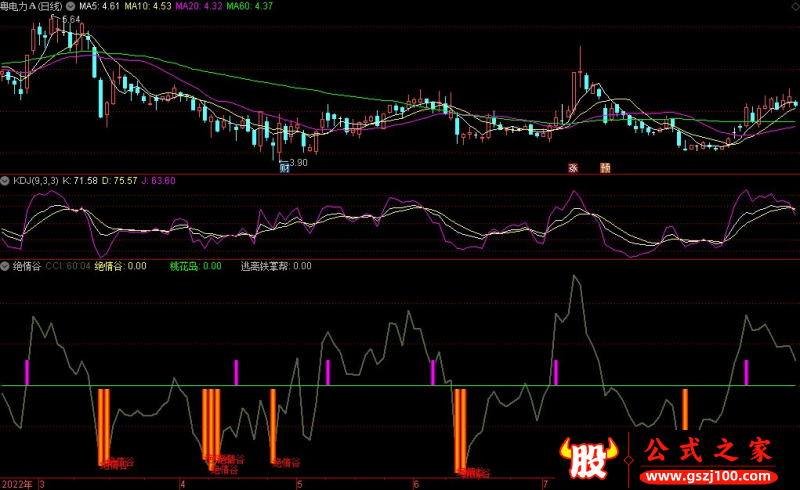Click the 2022年 date axis label
800x490 pixels.
pos(16,482)
